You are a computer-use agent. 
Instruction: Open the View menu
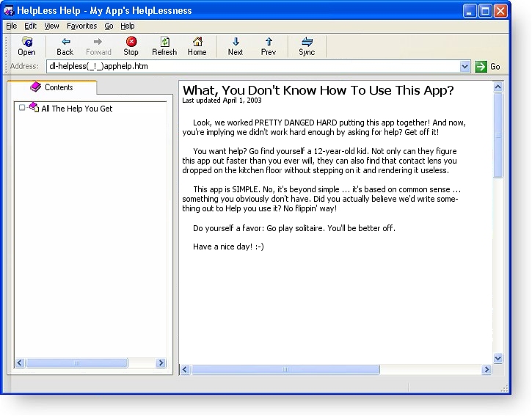(51, 26)
